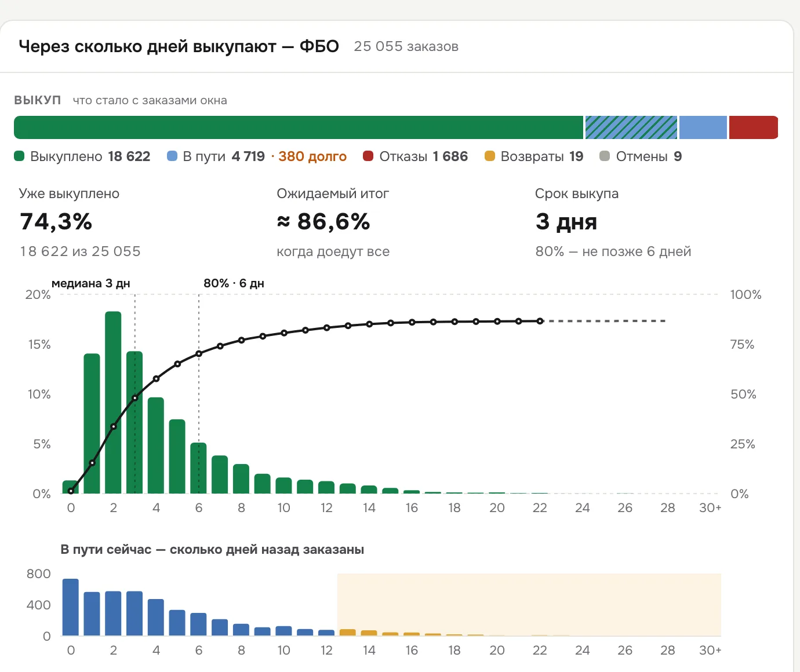Screen dimensions: 800x672
Task: Select the solid blue segment of the ВЫКУП bar
Action: 703,127
